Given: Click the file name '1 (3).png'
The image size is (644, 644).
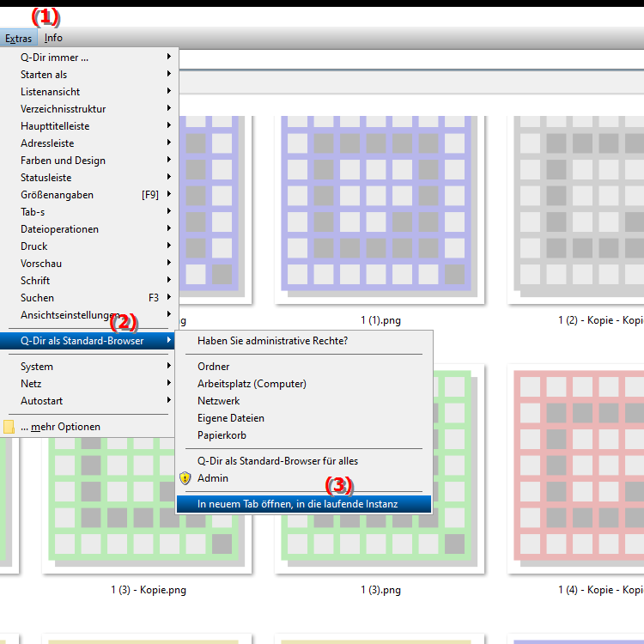Looking at the screenshot, I should point(380,590).
